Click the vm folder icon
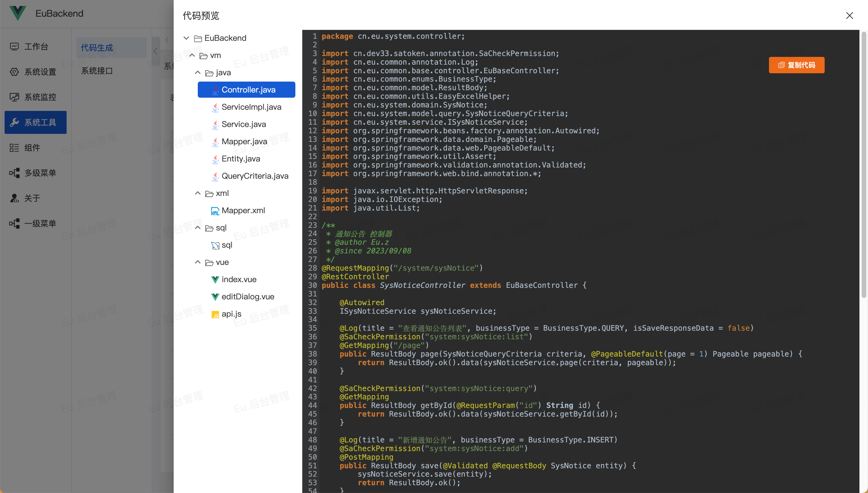868x493 pixels. [204, 55]
